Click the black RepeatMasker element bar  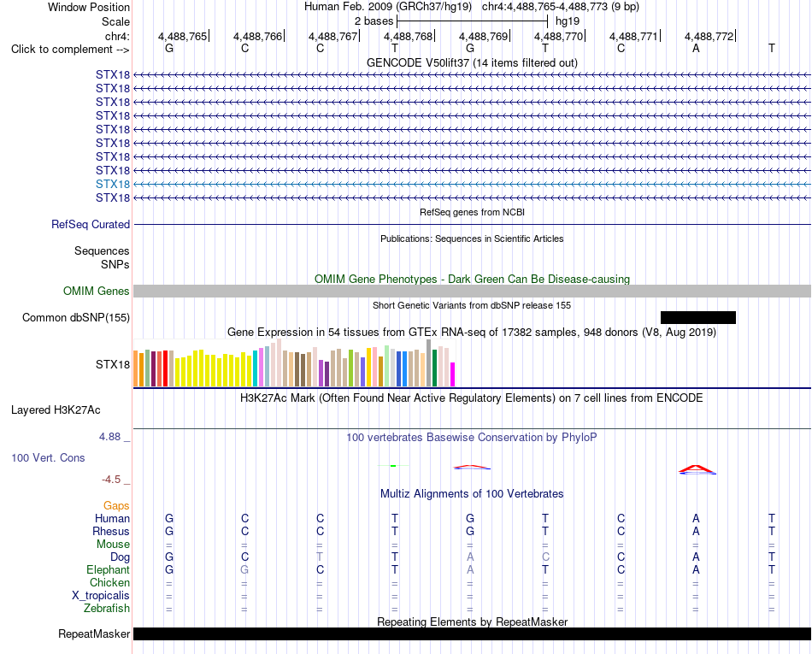[x=472, y=633]
